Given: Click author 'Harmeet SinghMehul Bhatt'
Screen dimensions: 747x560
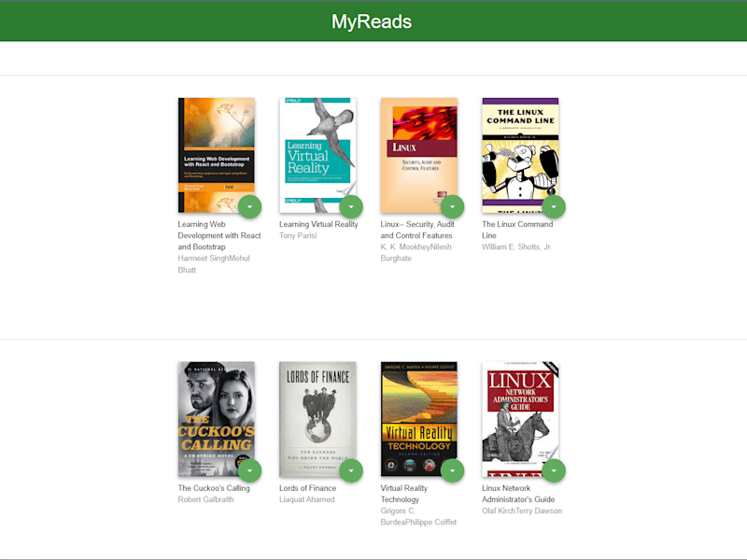Looking at the screenshot, I should click(x=214, y=264).
